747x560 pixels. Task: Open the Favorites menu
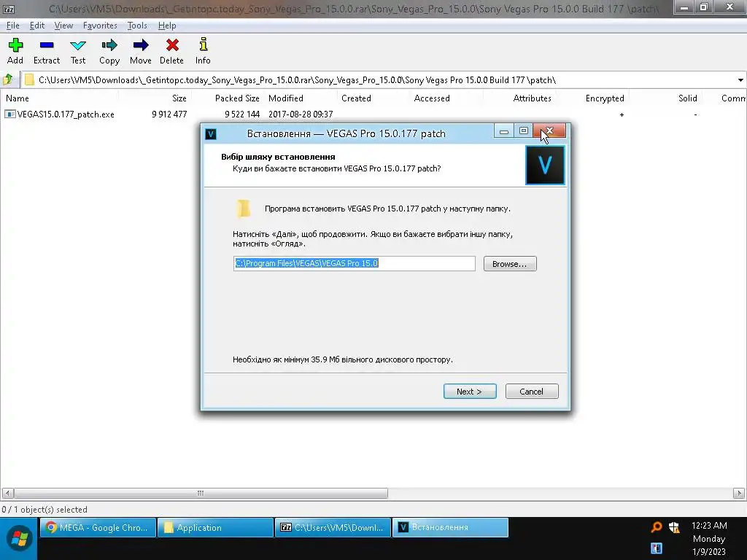pyautogui.click(x=100, y=26)
